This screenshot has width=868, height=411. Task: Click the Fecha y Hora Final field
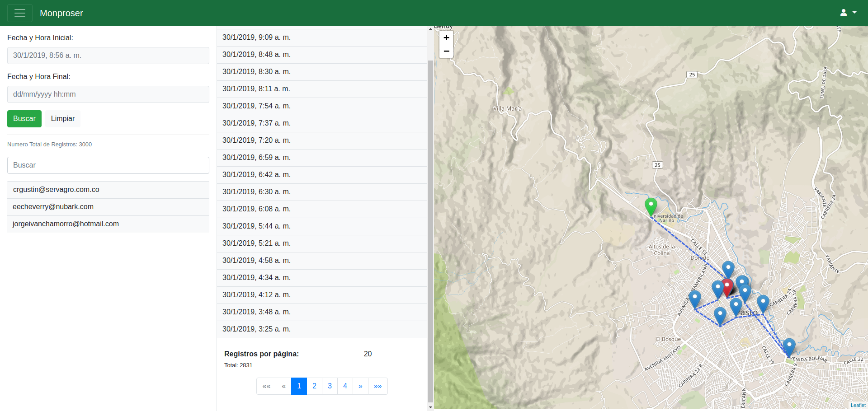coord(108,94)
